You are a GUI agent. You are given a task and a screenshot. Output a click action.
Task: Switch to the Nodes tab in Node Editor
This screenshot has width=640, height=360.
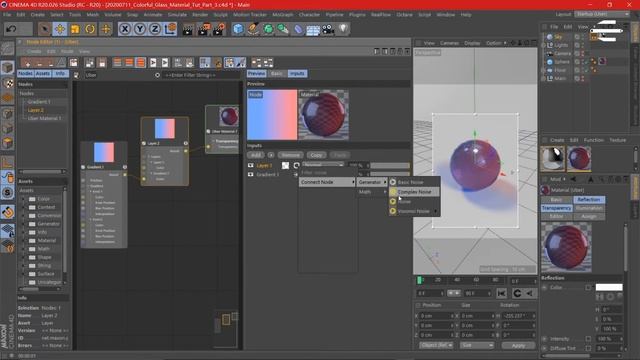coord(25,73)
